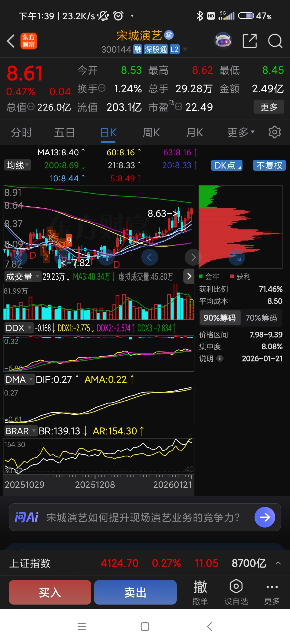The height and width of the screenshot is (644, 290).
Task: Tap the info icon next to 市盈
Action: 179,107
